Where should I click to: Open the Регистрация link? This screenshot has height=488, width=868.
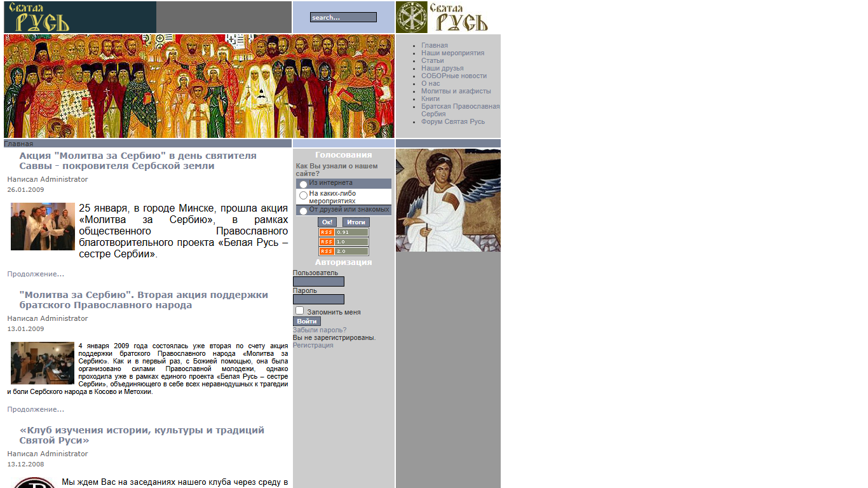pyautogui.click(x=313, y=345)
